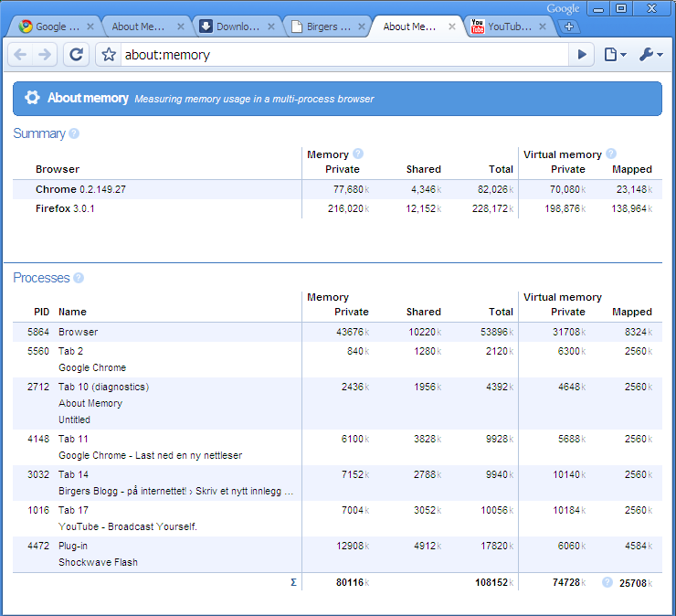Image resolution: width=676 pixels, height=616 pixels.
Task: Open the new tab plus button
Action: pyautogui.click(x=569, y=27)
